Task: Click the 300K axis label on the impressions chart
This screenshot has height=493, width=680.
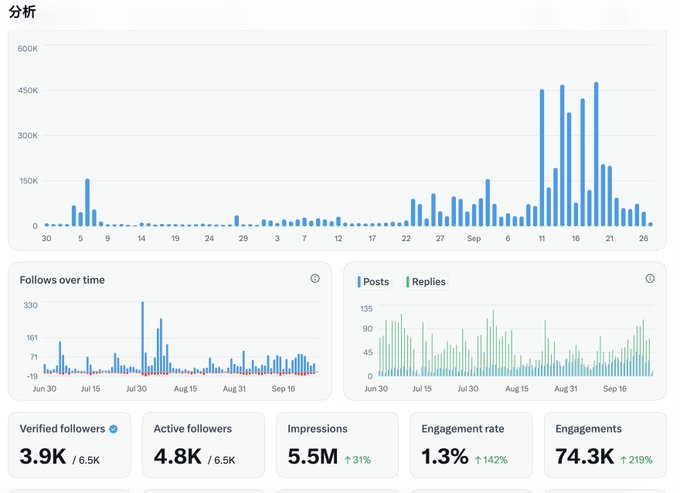Action: 27,135
